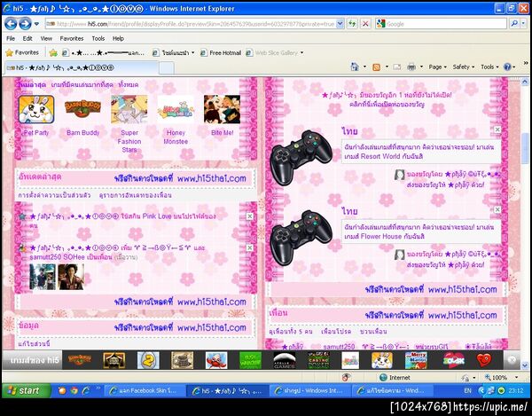Launch the red crab game in games bar
Viewport: 532px width, 416px height.
tap(216, 360)
